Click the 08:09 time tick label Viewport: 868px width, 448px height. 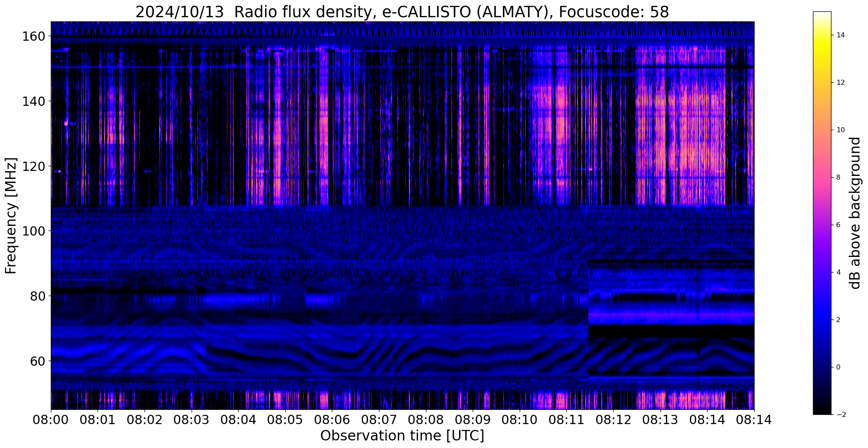click(x=473, y=420)
